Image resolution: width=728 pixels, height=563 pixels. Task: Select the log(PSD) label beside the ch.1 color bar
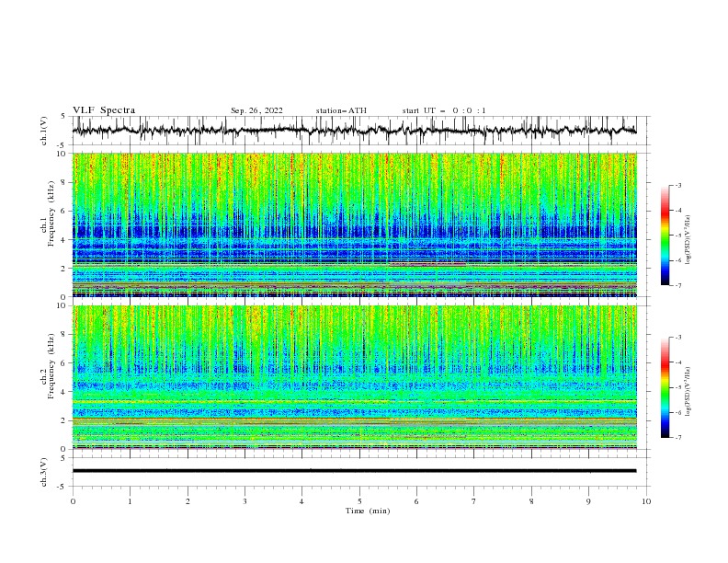(x=688, y=240)
